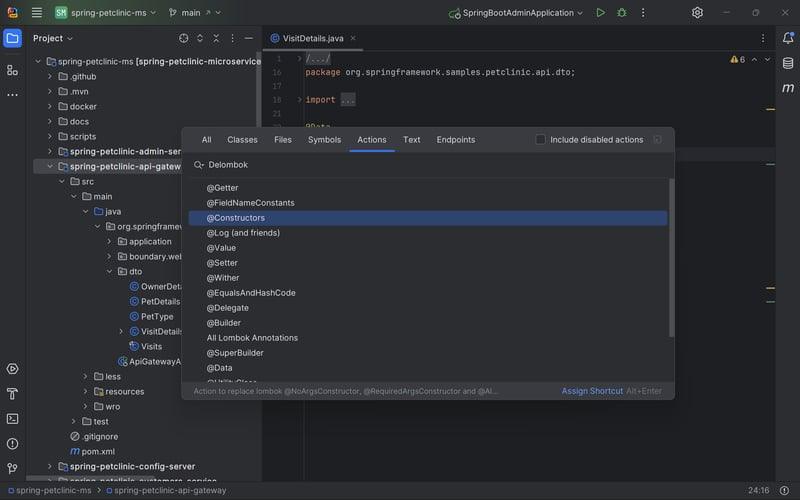
Task: Switch to the Classes search tab
Action: pyautogui.click(x=242, y=139)
